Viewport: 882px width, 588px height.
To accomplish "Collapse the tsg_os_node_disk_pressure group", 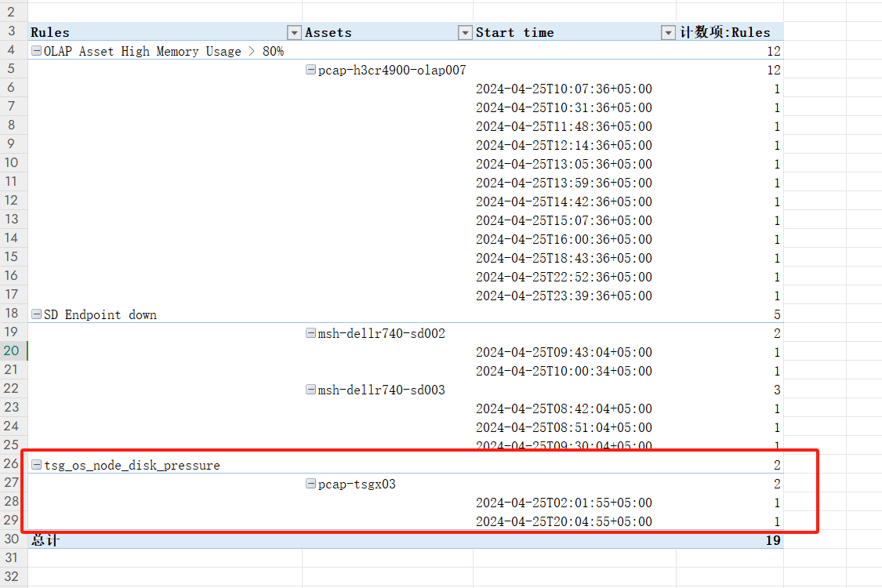I will click(x=36, y=466).
